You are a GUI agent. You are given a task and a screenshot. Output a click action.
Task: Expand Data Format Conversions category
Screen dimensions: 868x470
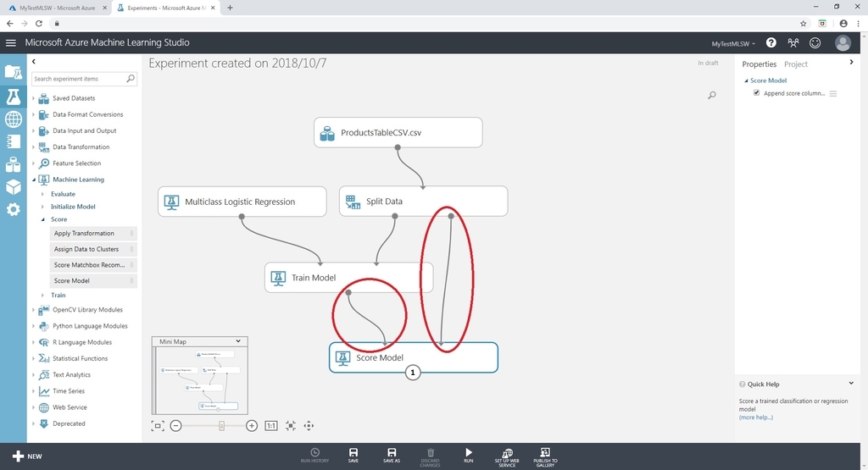33,114
